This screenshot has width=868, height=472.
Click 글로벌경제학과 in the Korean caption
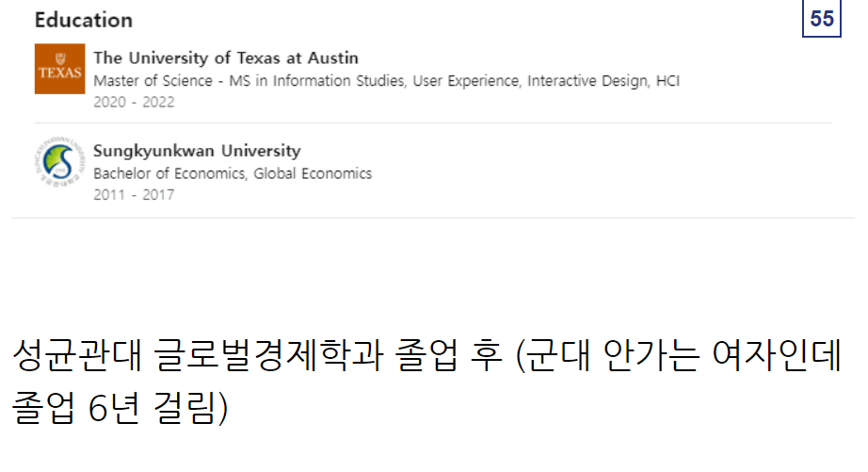click(x=268, y=354)
